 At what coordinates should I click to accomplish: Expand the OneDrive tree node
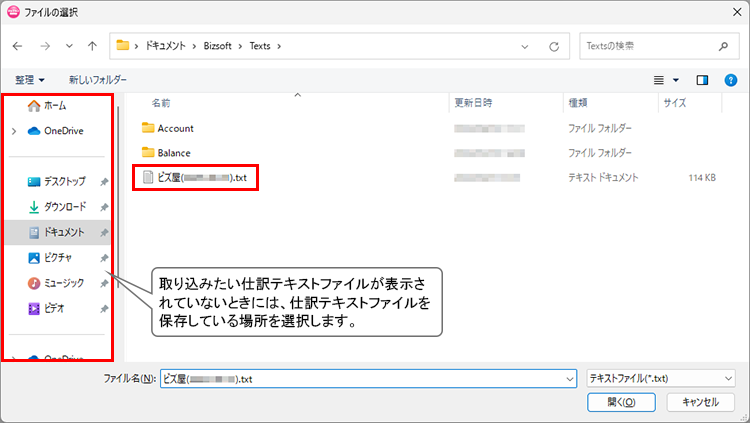13,130
